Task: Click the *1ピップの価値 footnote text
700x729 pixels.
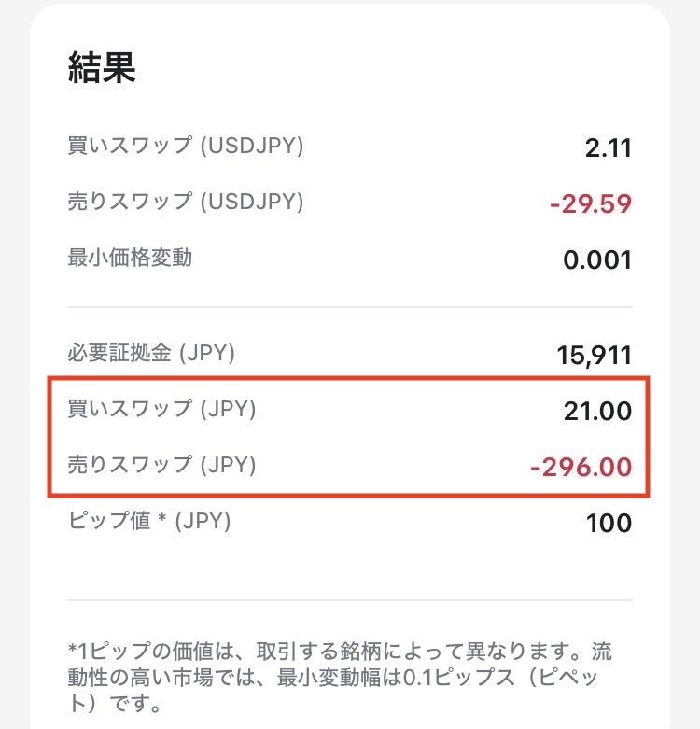Action: [340, 678]
